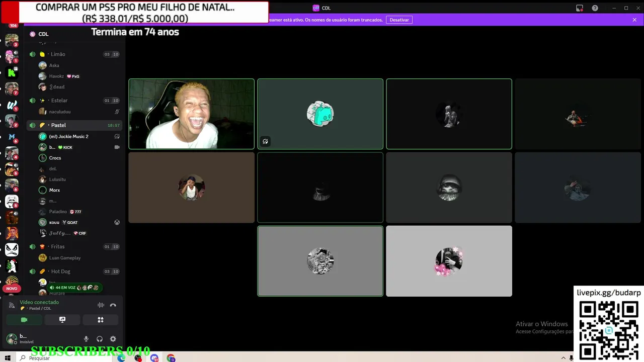Click the camera icon beside KICK user
Image resolution: width=644 pixels, height=362 pixels.
point(117,147)
